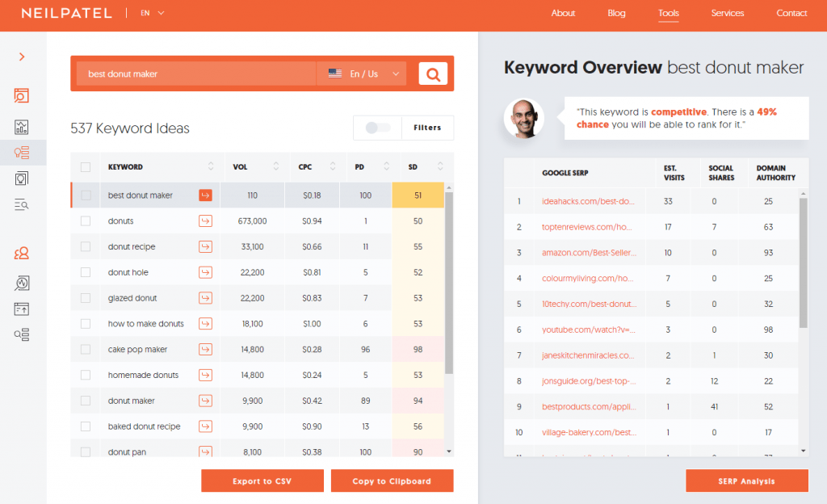Expand the sidebar with the chevron arrow
The height and width of the screenshot is (504, 827).
(22, 57)
